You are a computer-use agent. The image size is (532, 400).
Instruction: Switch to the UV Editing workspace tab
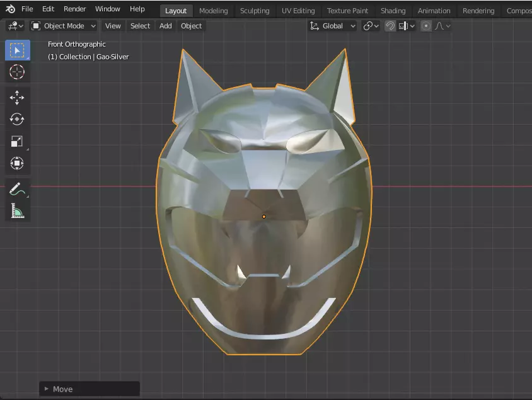(x=298, y=11)
